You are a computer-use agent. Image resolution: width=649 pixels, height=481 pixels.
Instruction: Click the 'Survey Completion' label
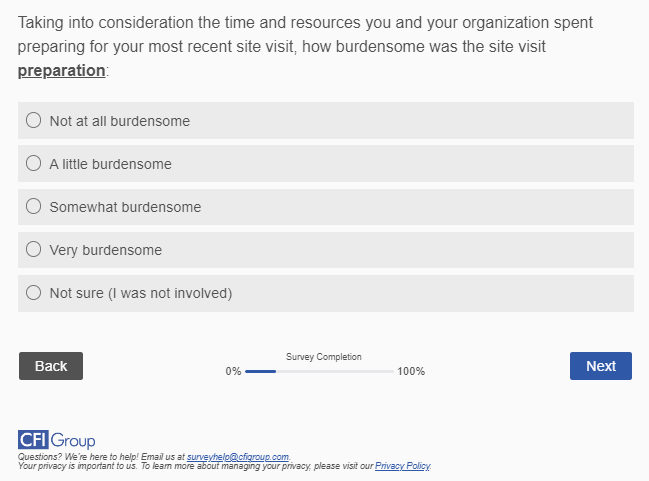pos(324,357)
